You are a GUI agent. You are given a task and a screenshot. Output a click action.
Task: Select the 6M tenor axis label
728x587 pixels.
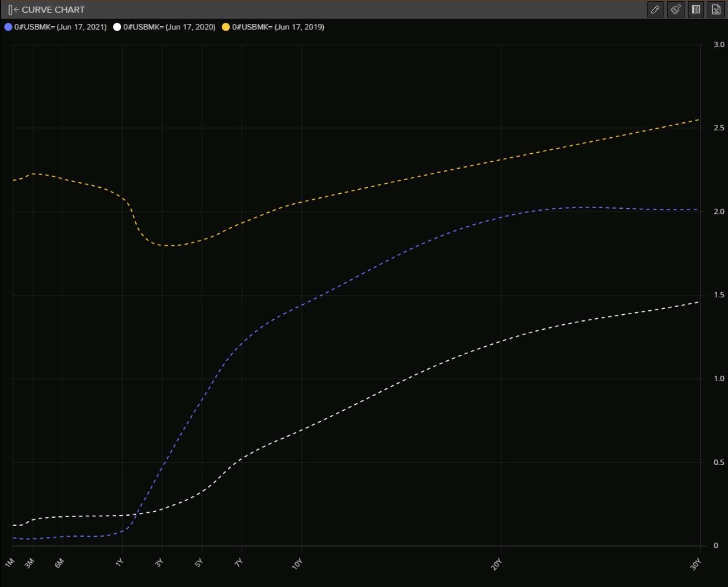(x=59, y=563)
